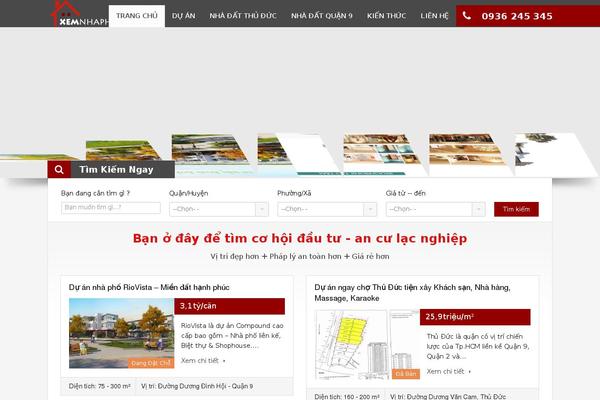Screen dimensions: 600x400
Task: Open the KIẾN THỨC menu item
Action: pos(386,16)
